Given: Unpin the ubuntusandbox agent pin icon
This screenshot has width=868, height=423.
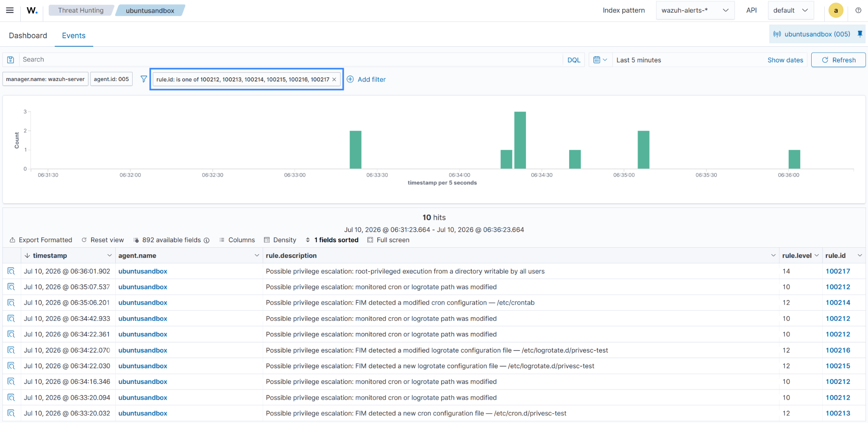Looking at the screenshot, I should tap(860, 34).
